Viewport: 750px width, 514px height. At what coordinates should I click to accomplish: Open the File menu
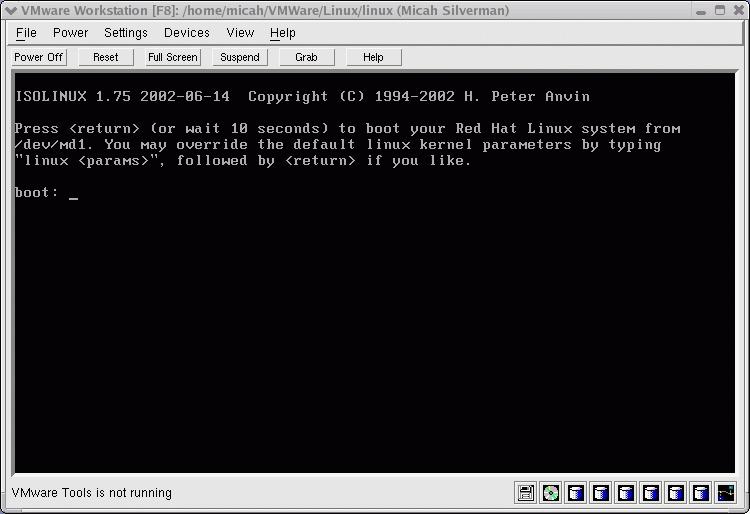click(26, 33)
